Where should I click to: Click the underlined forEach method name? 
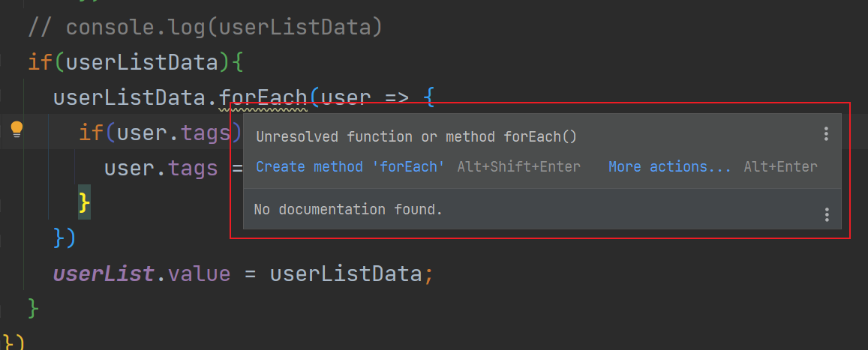pos(263,98)
